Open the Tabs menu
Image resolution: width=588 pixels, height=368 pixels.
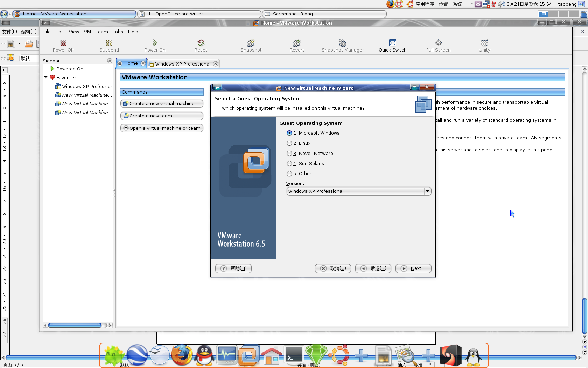pyautogui.click(x=118, y=32)
